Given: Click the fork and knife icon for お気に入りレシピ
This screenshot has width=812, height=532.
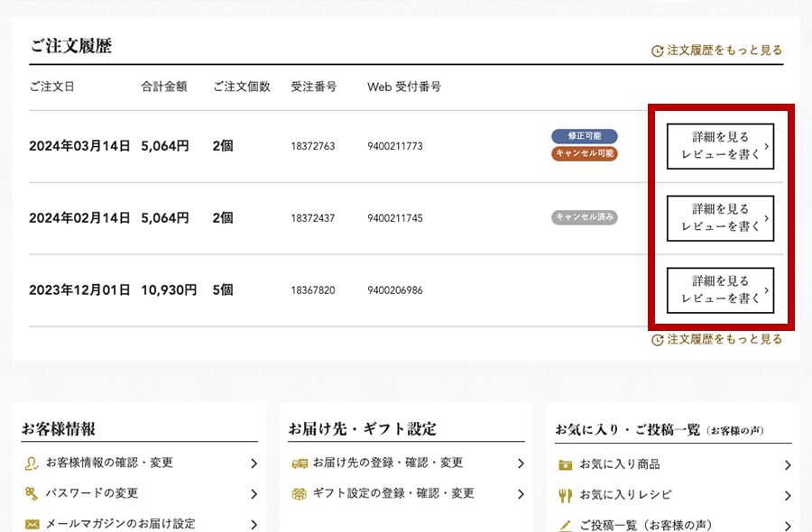Looking at the screenshot, I should (566, 495).
